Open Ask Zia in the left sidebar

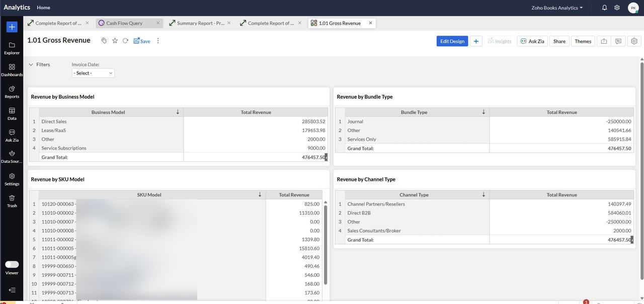pos(12,136)
